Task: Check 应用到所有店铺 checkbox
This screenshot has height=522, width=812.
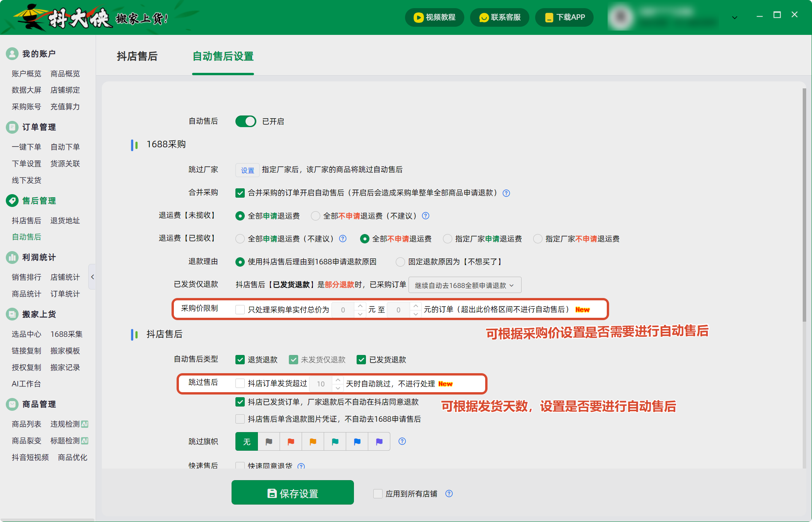Action: tap(378, 494)
